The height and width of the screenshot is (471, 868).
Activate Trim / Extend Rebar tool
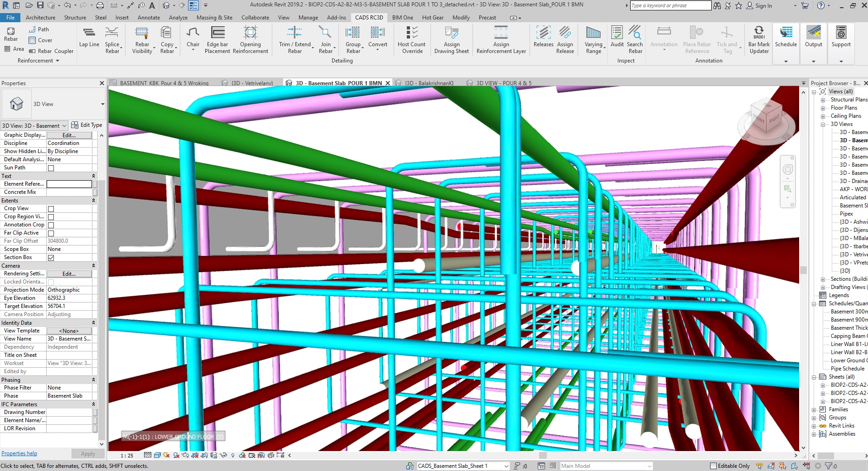[295, 40]
